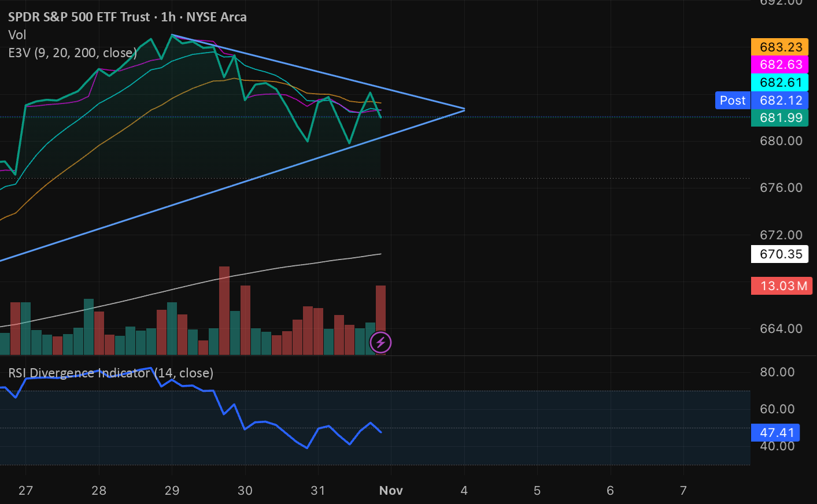Click 80.00 on the RSI scale
The height and width of the screenshot is (504, 817).
coord(777,372)
